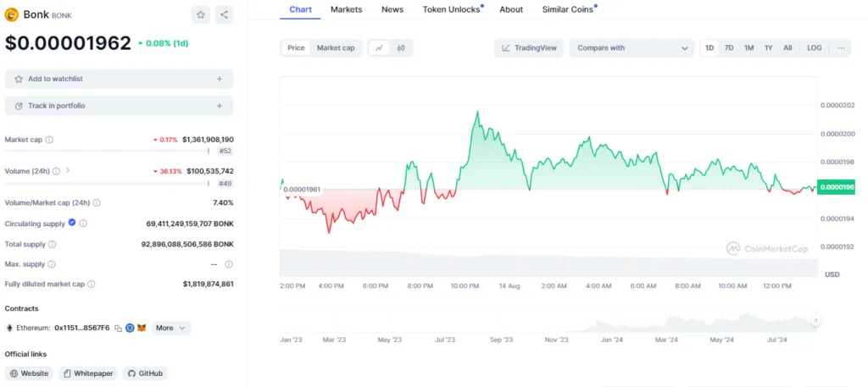868x387 pixels.
Task: Click the MetaMask fox icon
Action: (x=142, y=328)
